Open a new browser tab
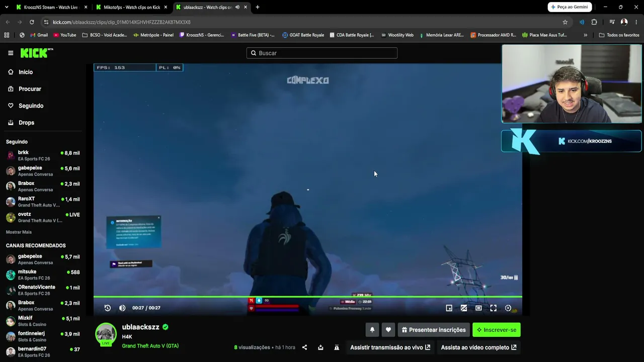Screen dimensions: 644x362 pos(258,8)
